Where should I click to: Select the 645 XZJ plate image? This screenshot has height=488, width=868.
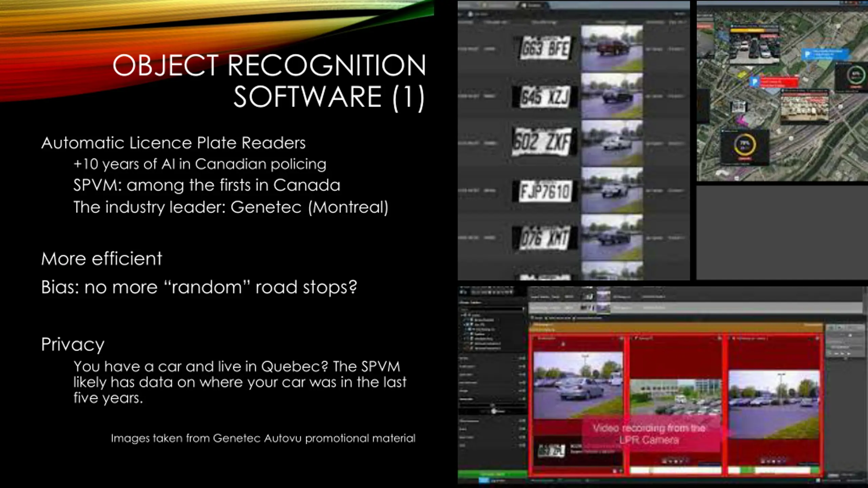tap(545, 97)
